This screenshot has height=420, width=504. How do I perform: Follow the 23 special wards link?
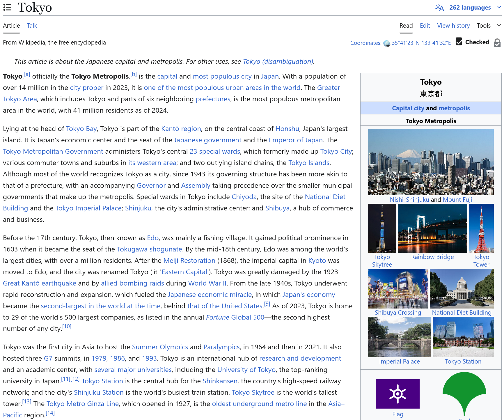(215, 151)
